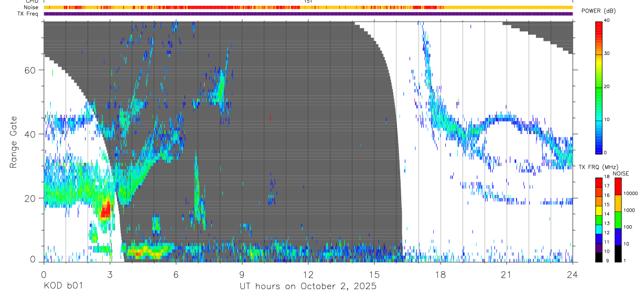Viewport: 644px width, 297px height.
Task: Click the 20 label on the POWER colorbar
Action: point(607,86)
